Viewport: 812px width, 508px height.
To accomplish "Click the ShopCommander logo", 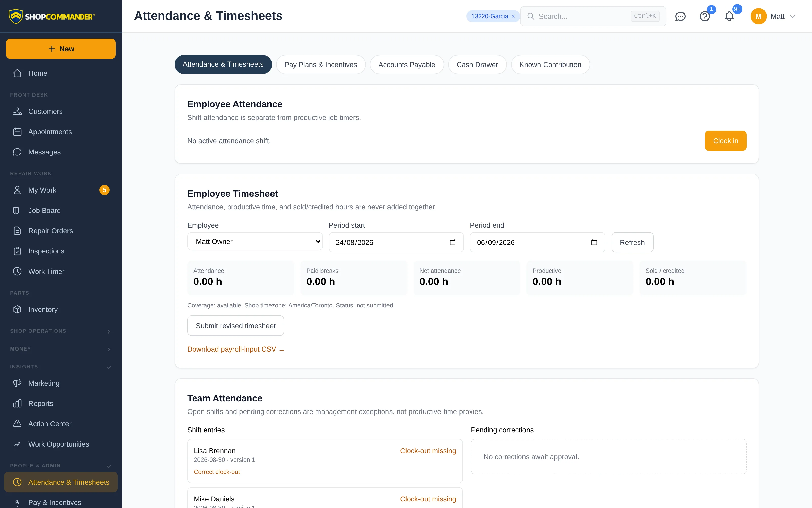I will click(52, 16).
